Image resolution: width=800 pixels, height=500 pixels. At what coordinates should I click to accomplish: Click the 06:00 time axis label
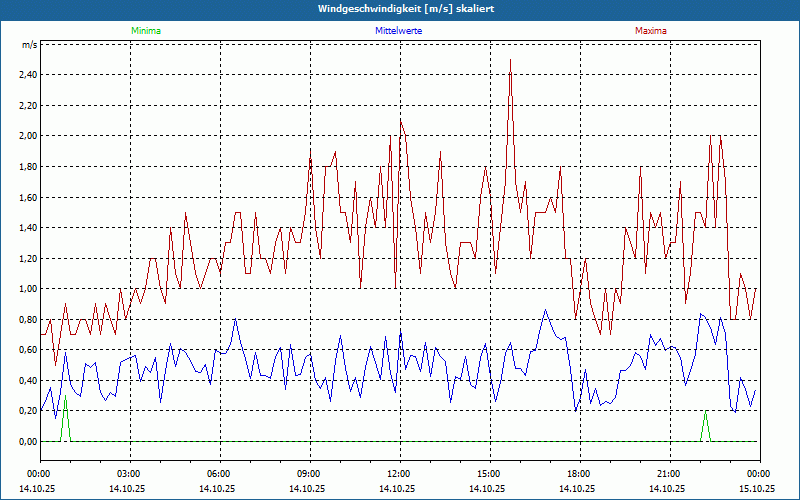(x=218, y=474)
